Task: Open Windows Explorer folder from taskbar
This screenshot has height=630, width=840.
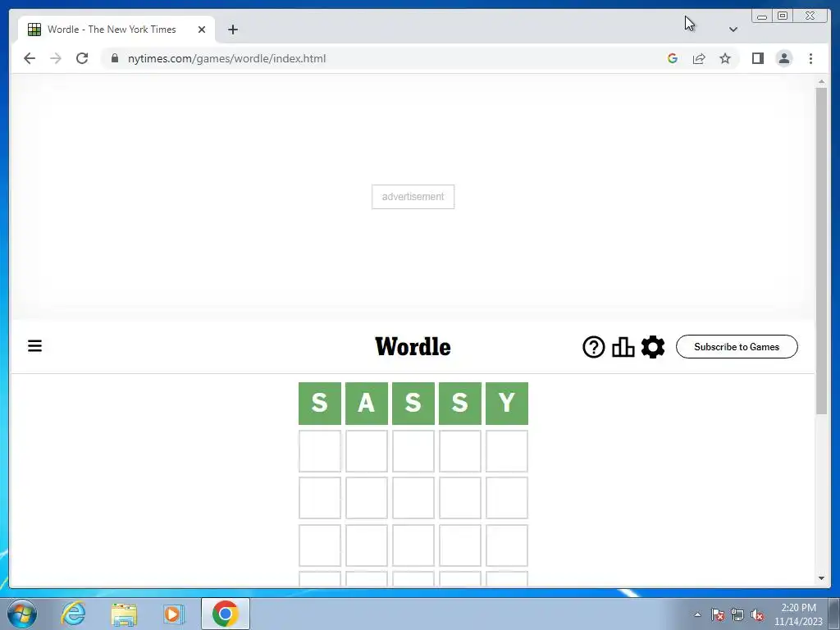Action: click(x=124, y=614)
